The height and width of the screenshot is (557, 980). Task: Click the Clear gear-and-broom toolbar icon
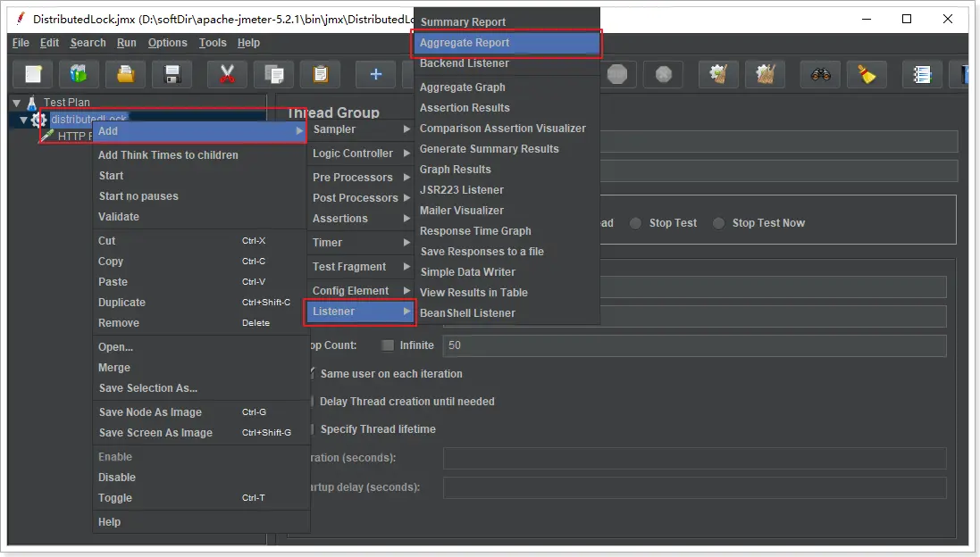(x=719, y=74)
